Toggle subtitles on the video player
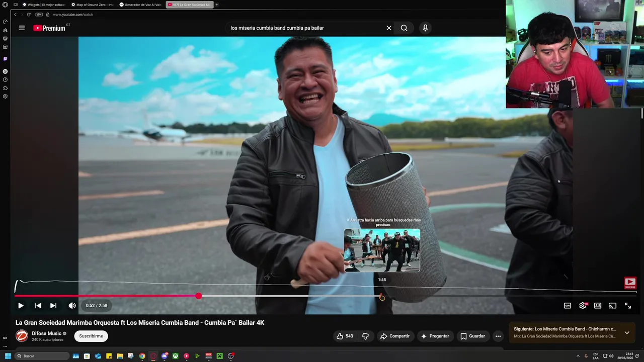 click(568, 305)
